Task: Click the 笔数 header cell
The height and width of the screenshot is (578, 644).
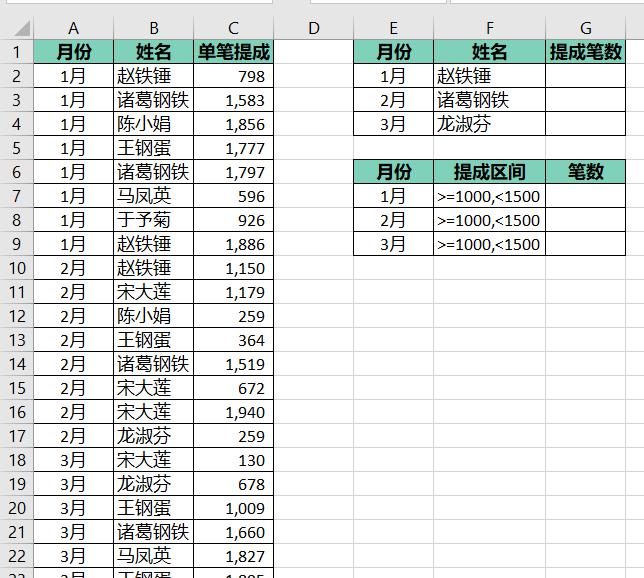Action: 585,172
